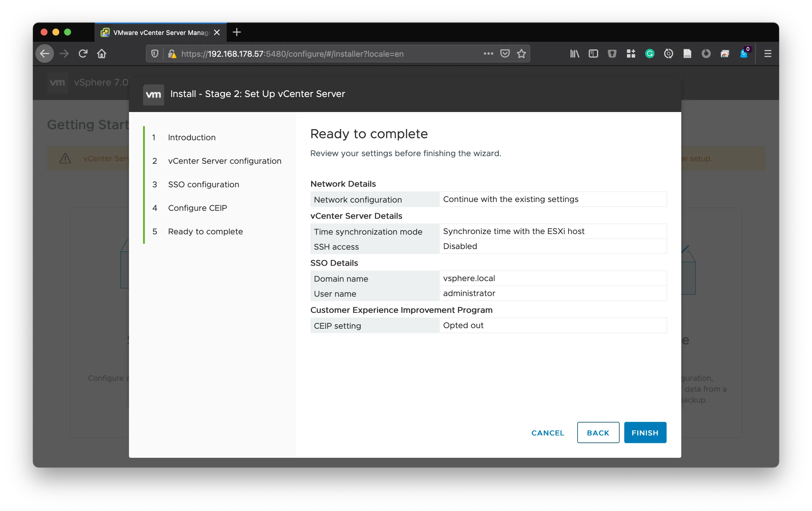The width and height of the screenshot is (812, 511).
Task: Click the CANCEL link
Action: pyautogui.click(x=547, y=433)
